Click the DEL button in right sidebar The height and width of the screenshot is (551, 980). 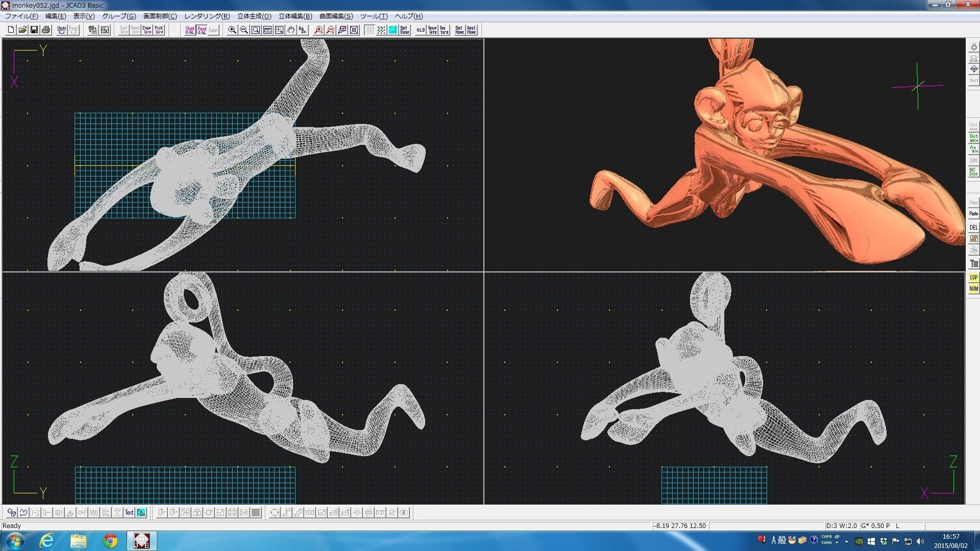[x=973, y=228]
